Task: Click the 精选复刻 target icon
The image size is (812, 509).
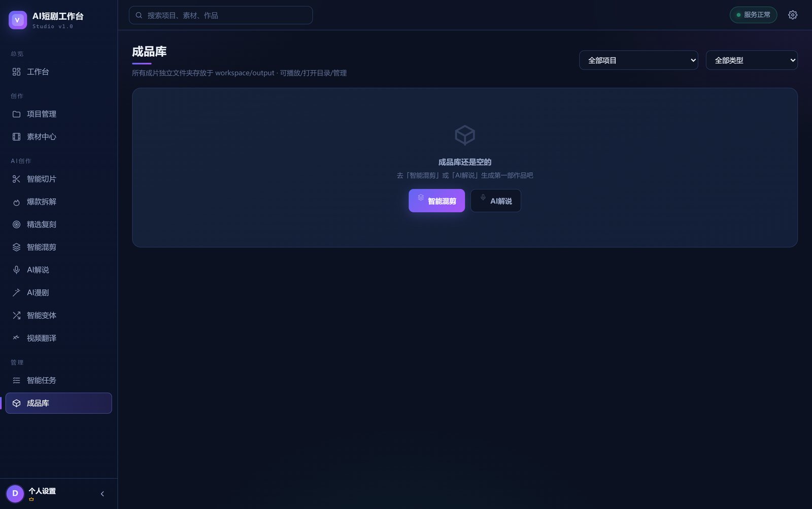Action: pos(16,225)
